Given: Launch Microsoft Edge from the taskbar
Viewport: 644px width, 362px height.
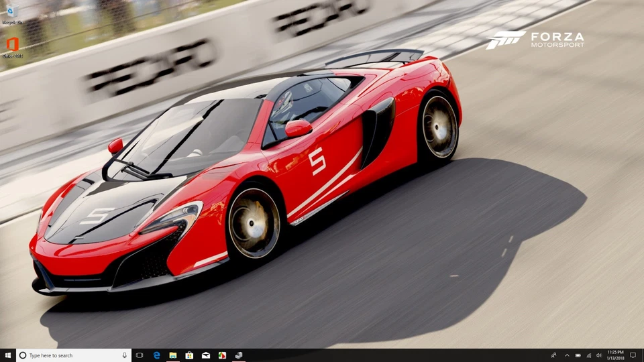Looking at the screenshot, I should click(x=157, y=355).
